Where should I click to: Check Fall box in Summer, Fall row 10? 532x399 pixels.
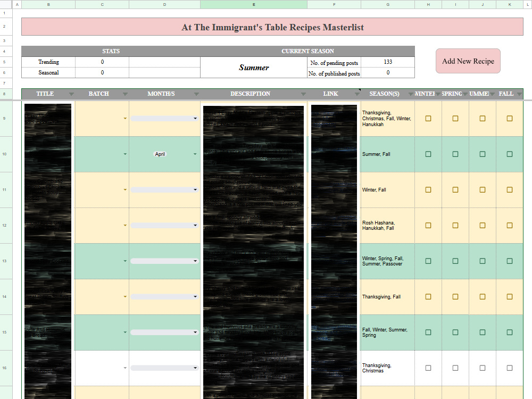pos(510,154)
